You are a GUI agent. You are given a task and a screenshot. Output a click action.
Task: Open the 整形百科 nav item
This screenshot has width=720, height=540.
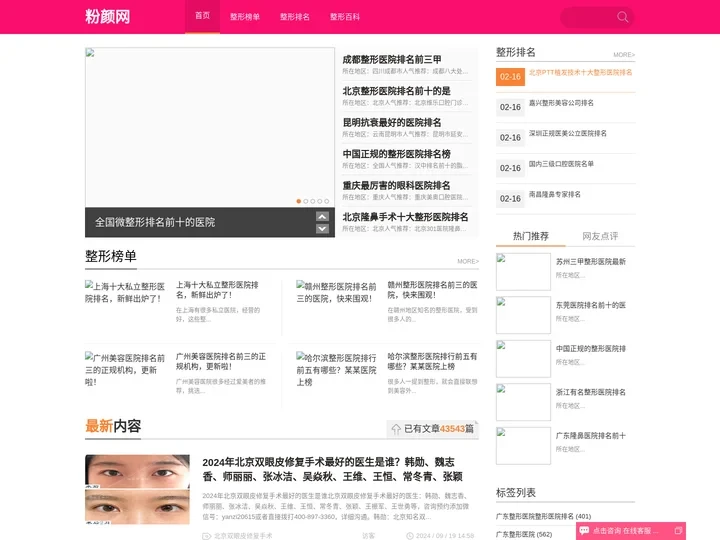tap(345, 17)
